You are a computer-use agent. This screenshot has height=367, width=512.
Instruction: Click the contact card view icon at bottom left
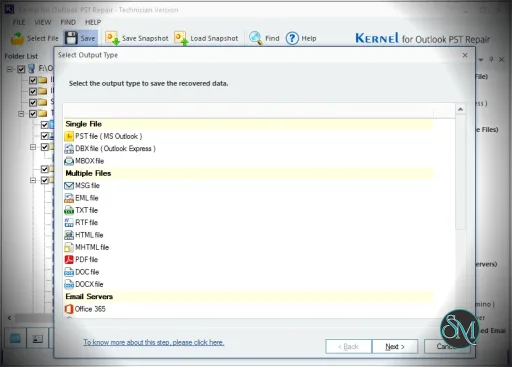pos(37,339)
